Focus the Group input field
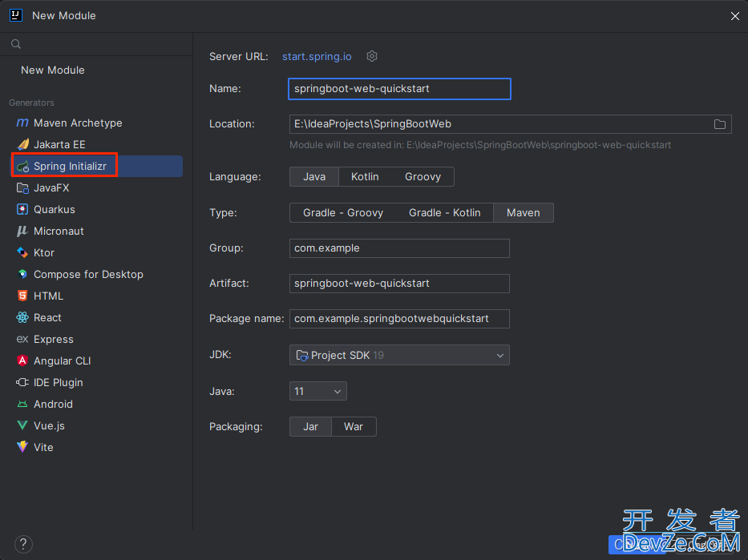This screenshot has width=748, height=560. coord(399,248)
